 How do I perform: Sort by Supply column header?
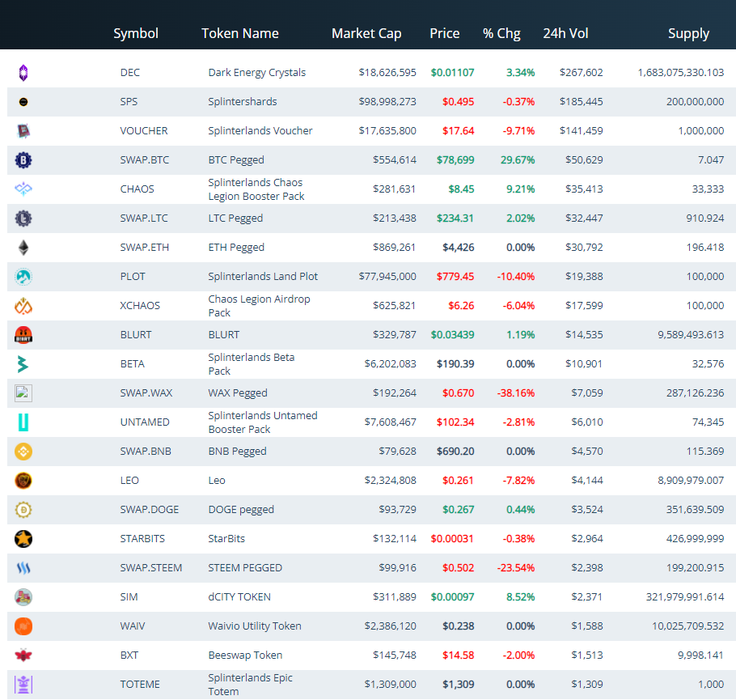688,33
